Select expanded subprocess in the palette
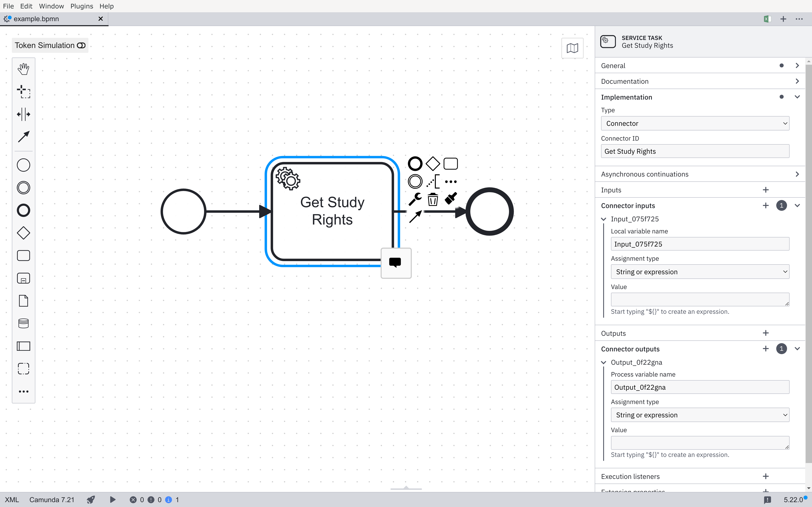Image resolution: width=812 pixels, height=507 pixels. 23,278
